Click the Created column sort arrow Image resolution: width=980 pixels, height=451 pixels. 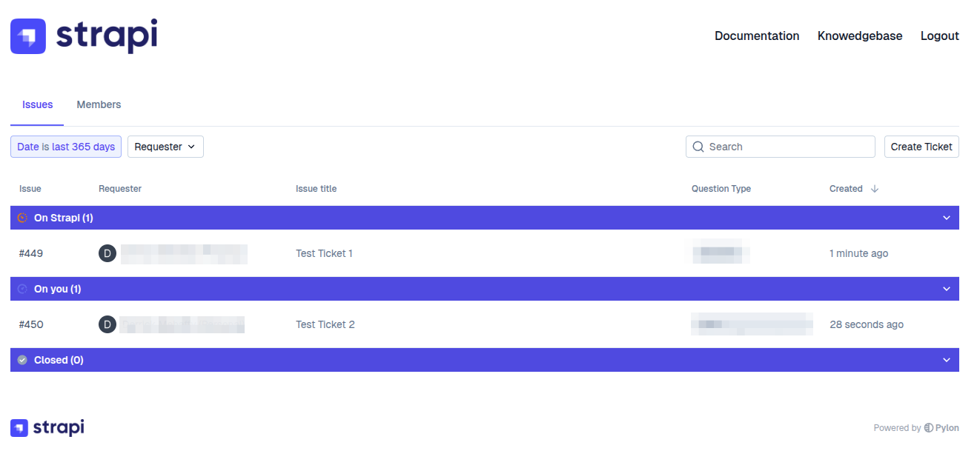click(x=875, y=189)
